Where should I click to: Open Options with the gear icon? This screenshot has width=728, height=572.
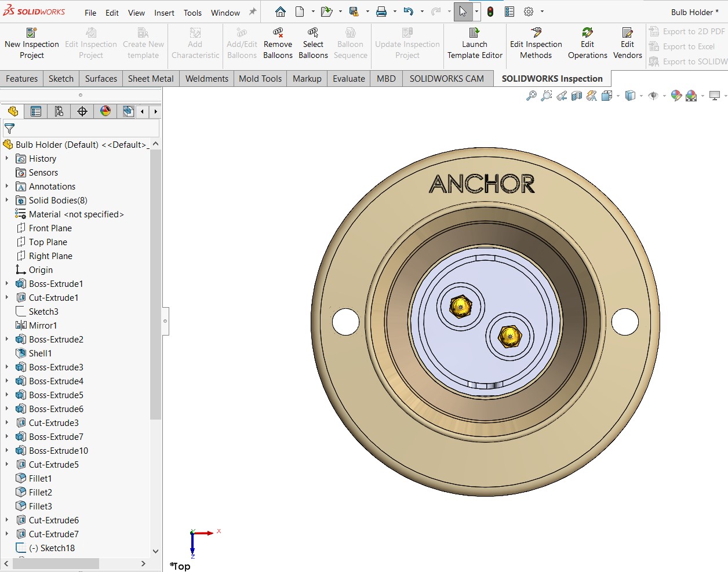(x=529, y=12)
